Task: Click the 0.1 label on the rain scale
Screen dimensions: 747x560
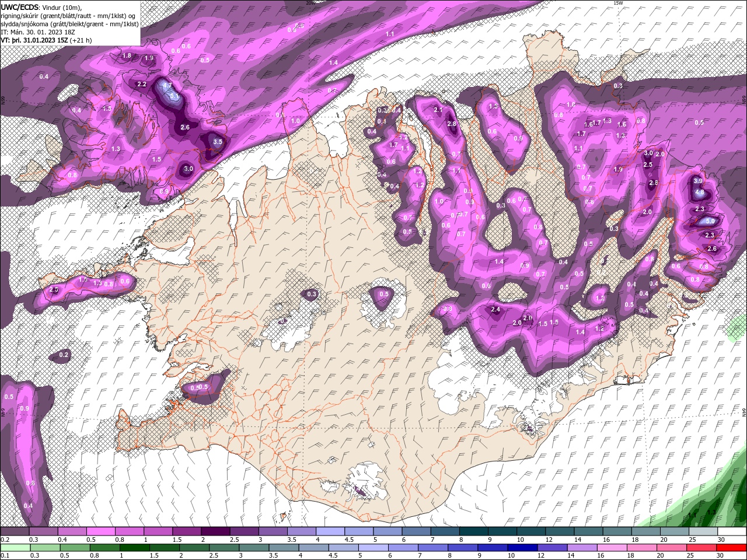Action: click(x=5, y=556)
